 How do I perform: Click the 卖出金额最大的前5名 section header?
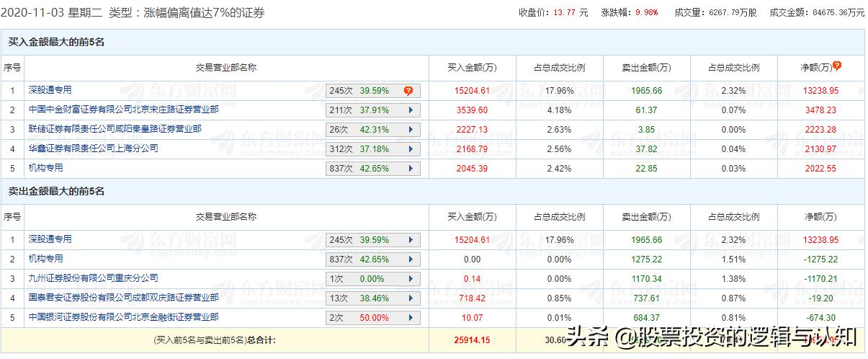(56, 192)
